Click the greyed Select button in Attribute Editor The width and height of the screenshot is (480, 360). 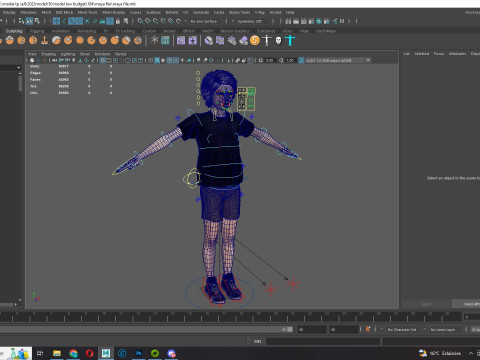click(426, 304)
